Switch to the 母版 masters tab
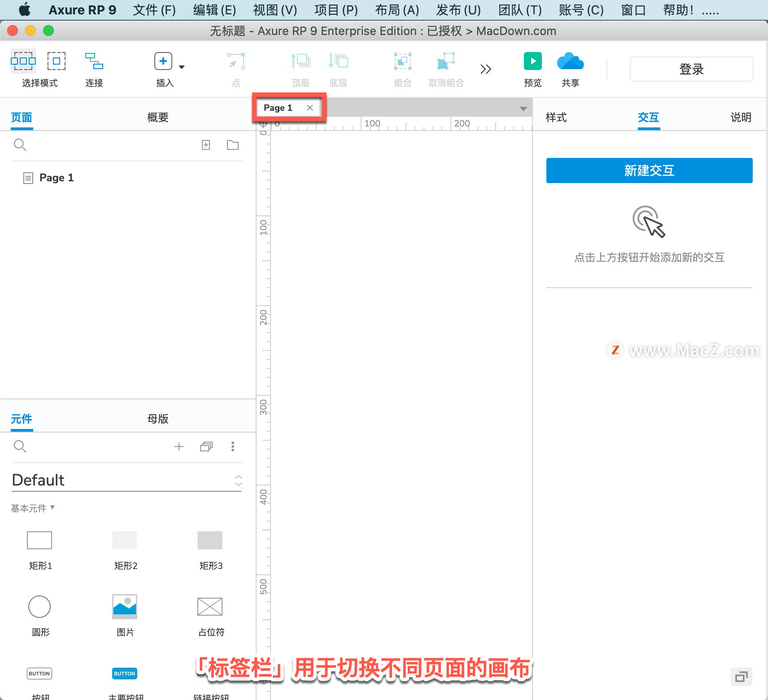 [158, 419]
